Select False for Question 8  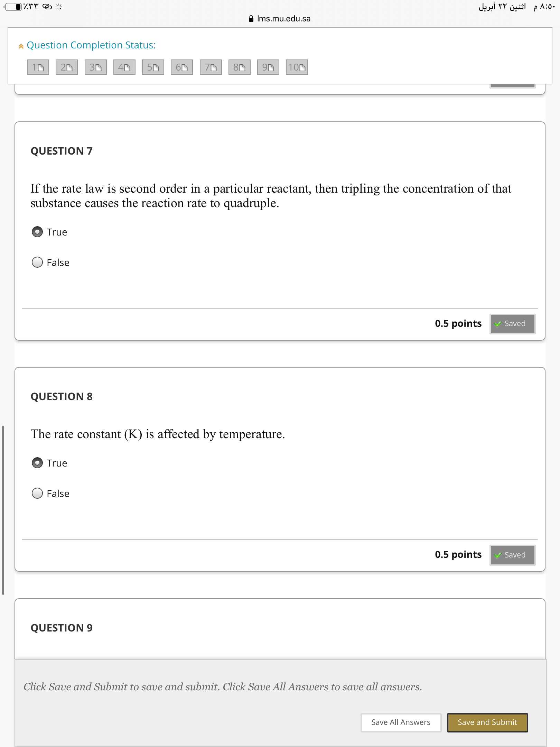37,494
